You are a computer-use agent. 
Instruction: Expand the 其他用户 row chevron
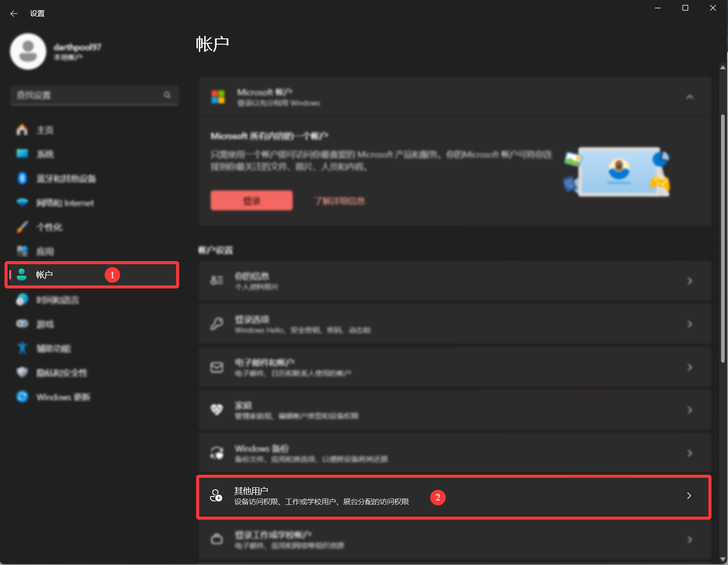(689, 496)
